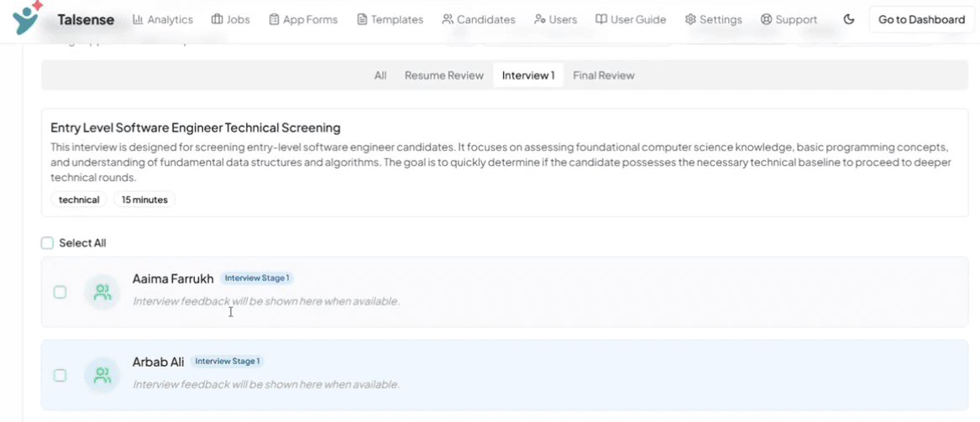Switch to the Resume Review tab
The image size is (980, 422).
click(x=443, y=76)
